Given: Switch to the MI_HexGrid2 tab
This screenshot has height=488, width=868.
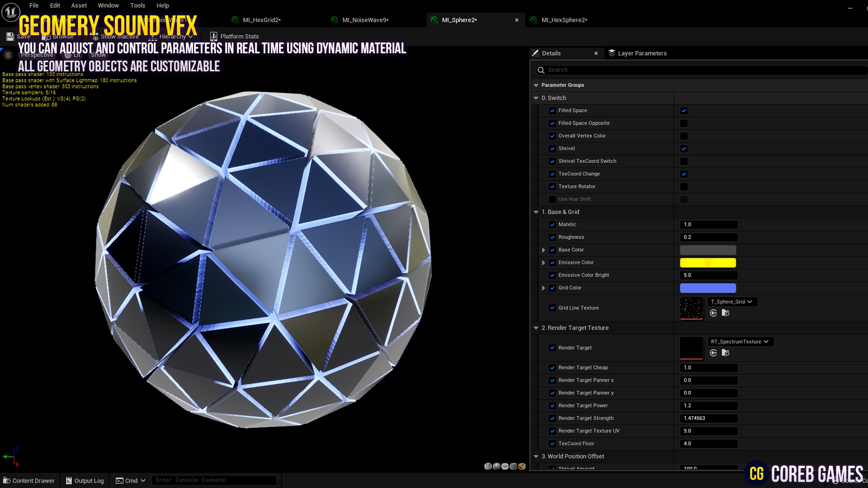Looking at the screenshot, I should tap(261, 20).
